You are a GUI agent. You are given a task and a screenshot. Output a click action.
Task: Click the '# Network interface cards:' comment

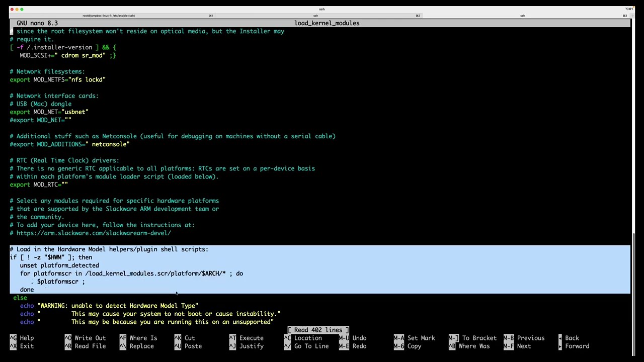pyautogui.click(x=54, y=96)
